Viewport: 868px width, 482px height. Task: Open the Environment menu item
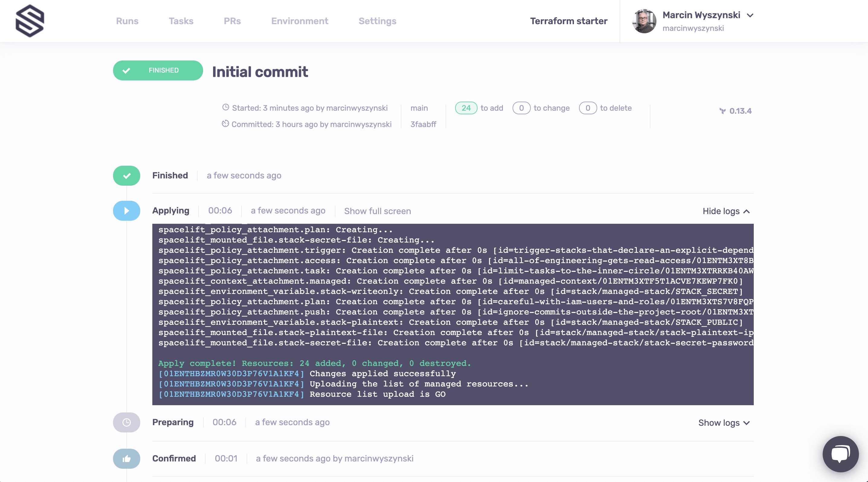click(300, 21)
